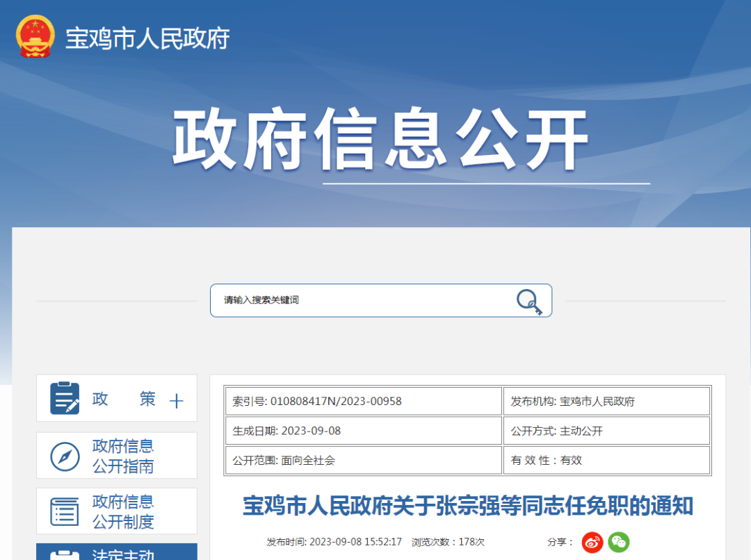Click 有效性: 有效 cell
The width and height of the screenshot is (751, 560).
tap(606, 461)
